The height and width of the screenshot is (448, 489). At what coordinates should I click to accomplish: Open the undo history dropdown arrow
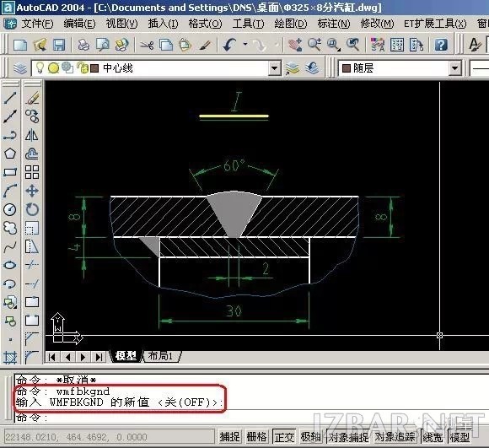click(245, 45)
